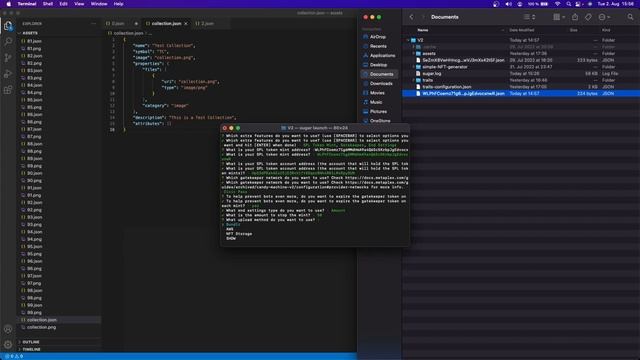Viewport: 640px width, 360px height.
Task: Open the volume icon in the menu bar
Action: (x=508, y=4)
